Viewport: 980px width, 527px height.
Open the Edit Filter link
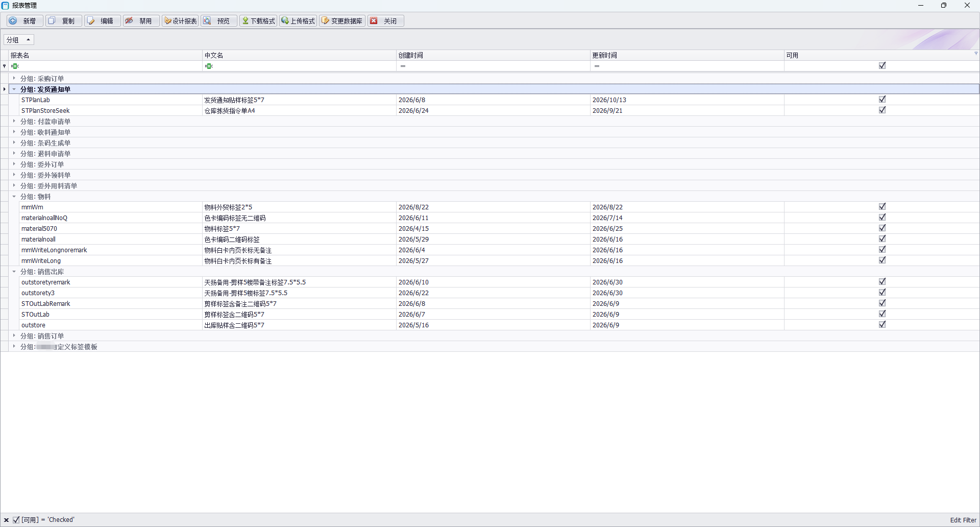pos(963,520)
